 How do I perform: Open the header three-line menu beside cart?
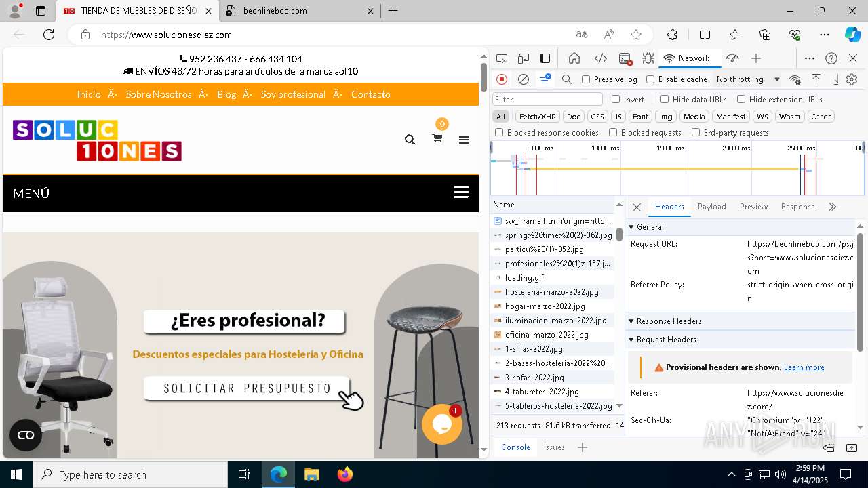[464, 140]
